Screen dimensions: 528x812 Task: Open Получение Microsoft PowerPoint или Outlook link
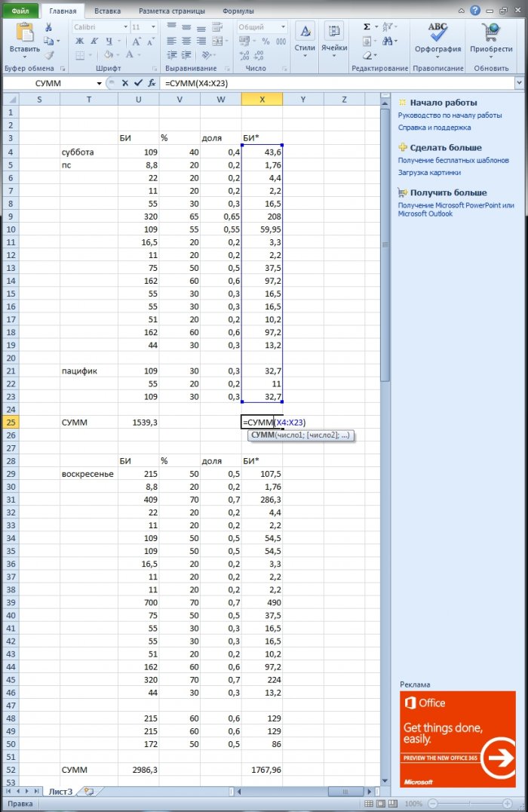[456, 209]
